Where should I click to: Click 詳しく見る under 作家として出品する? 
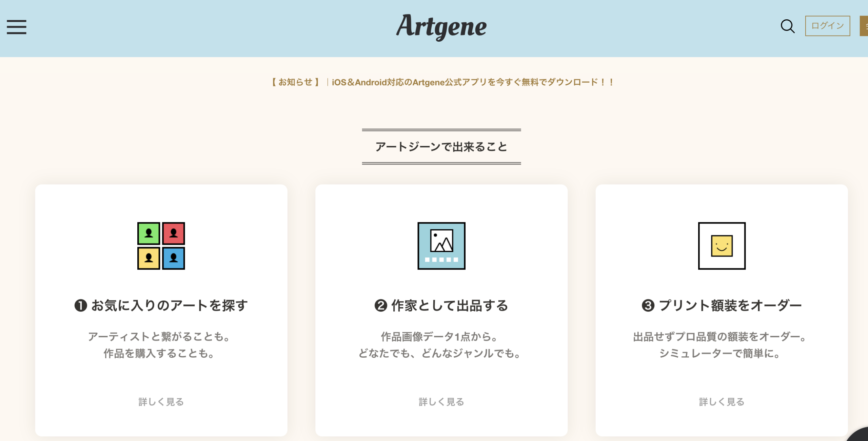tap(441, 402)
